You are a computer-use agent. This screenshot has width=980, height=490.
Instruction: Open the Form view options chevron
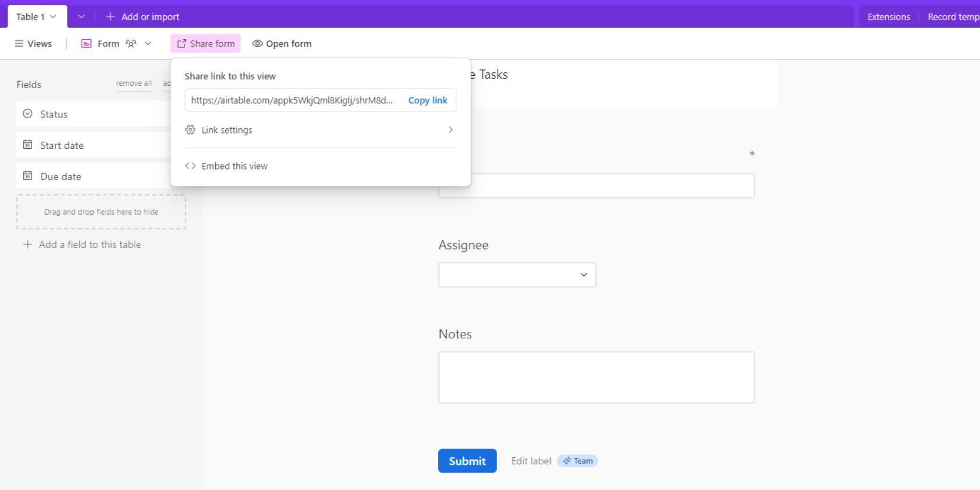[148, 44]
